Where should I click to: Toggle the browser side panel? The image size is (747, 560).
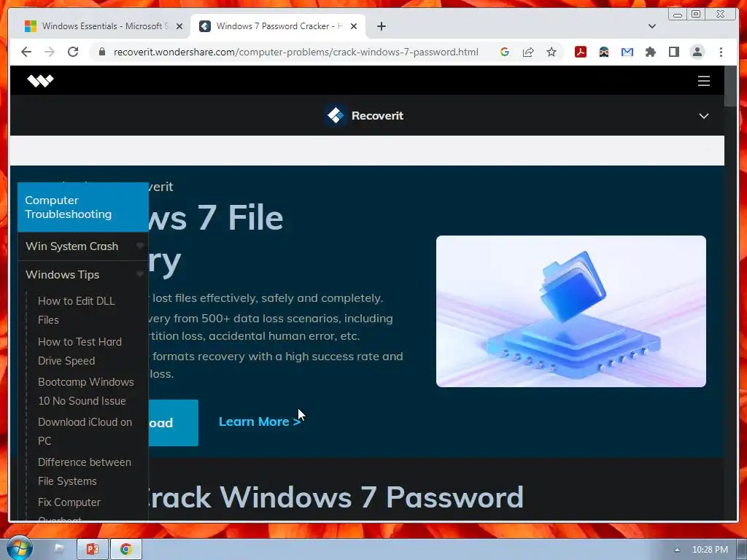tap(673, 52)
